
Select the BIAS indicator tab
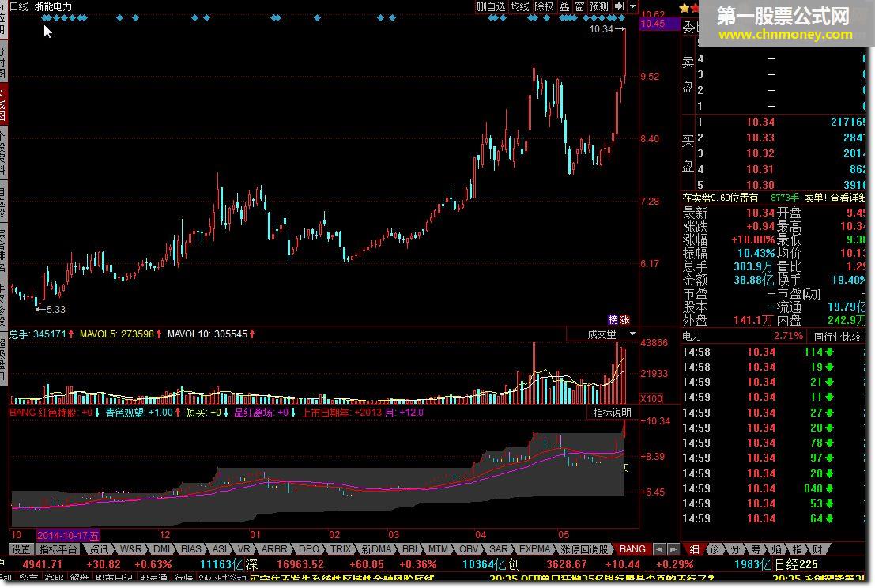tap(190, 549)
